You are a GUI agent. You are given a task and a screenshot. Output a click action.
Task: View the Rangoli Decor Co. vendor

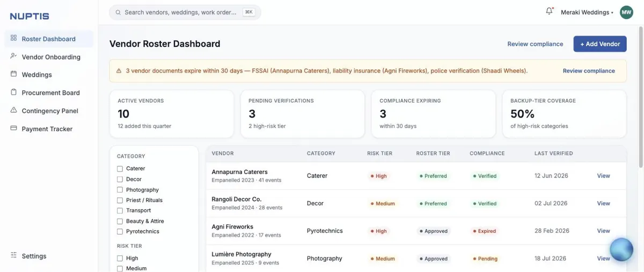pyautogui.click(x=603, y=203)
